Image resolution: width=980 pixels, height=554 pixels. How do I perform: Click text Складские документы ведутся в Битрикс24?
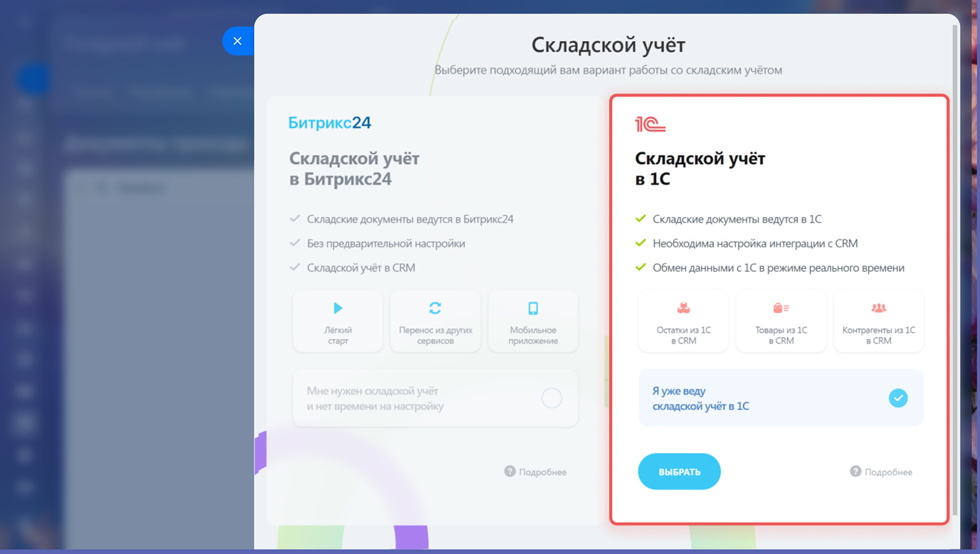point(410,219)
